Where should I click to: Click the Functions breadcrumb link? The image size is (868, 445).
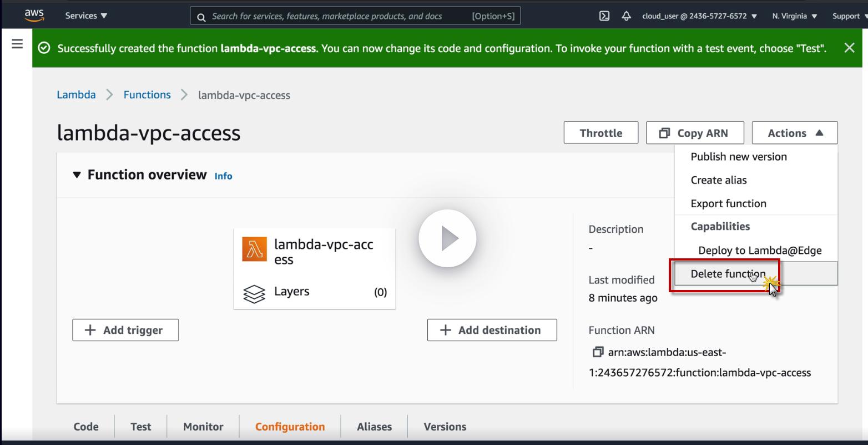pyautogui.click(x=147, y=95)
